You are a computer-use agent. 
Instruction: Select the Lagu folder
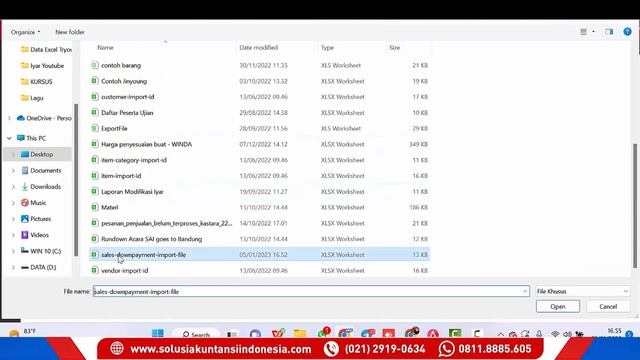pos(32,98)
